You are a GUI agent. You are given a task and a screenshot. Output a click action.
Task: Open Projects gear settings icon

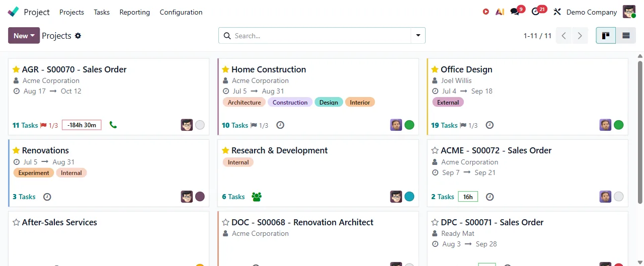78,36
